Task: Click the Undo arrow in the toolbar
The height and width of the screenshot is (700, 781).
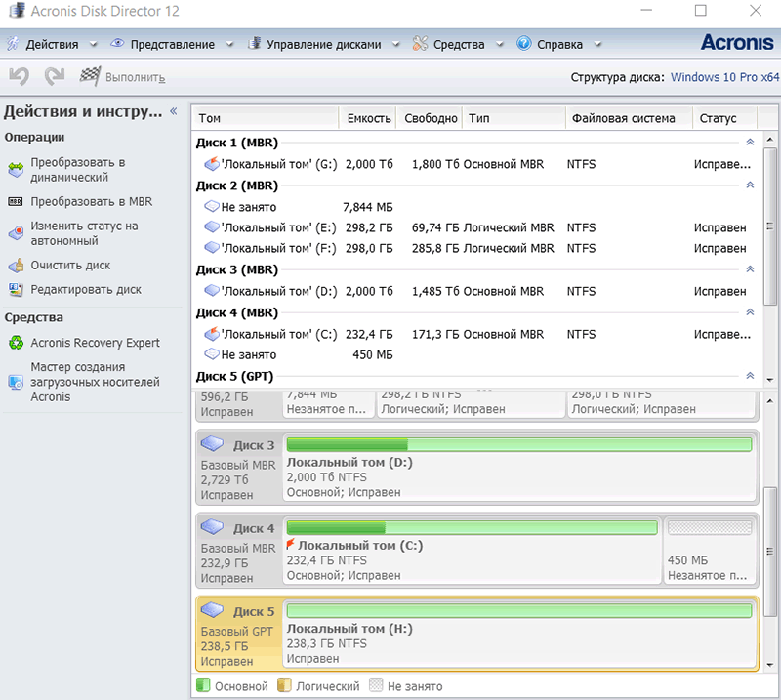Action: tap(20, 77)
